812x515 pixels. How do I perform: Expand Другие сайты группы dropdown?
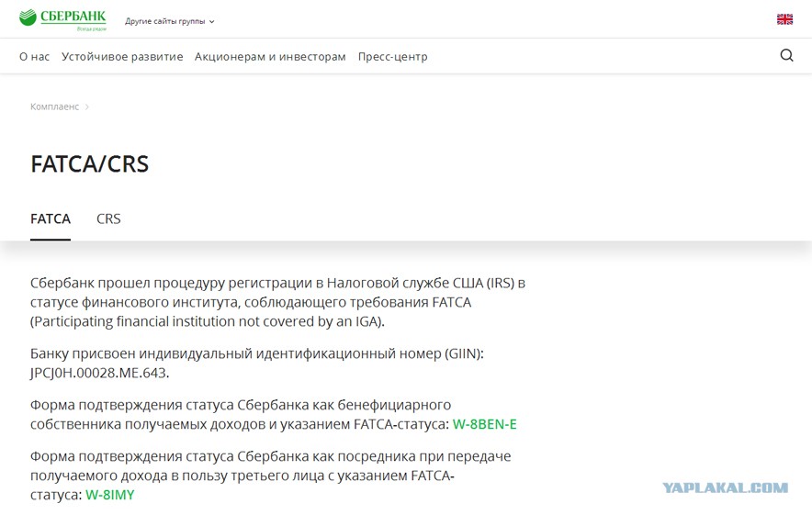click(169, 21)
